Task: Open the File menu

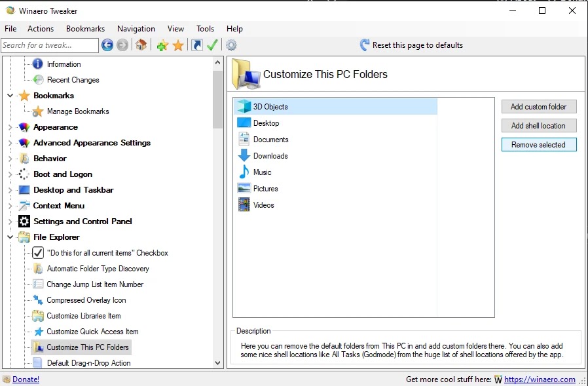Action: click(10, 29)
